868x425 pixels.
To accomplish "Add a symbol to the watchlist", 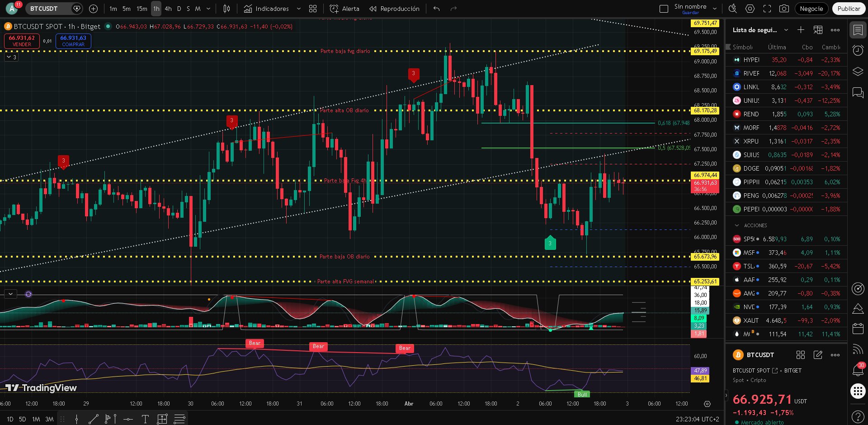I will click(x=801, y=30).
